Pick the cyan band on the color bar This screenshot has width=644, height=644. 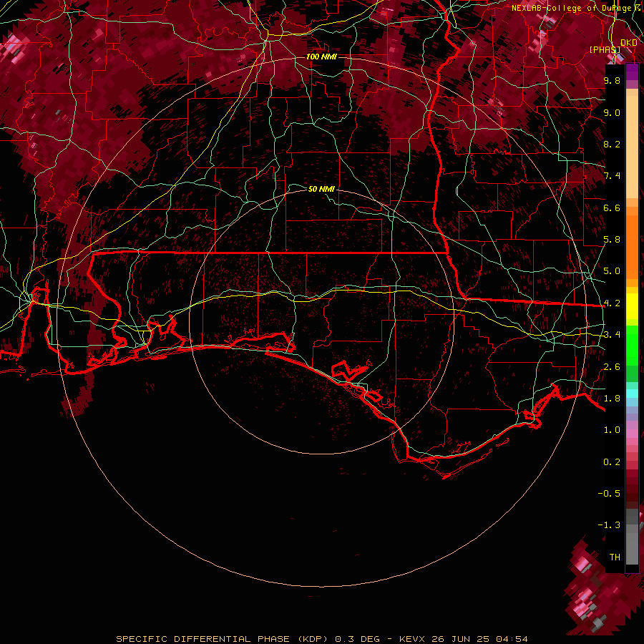[632, 394]
